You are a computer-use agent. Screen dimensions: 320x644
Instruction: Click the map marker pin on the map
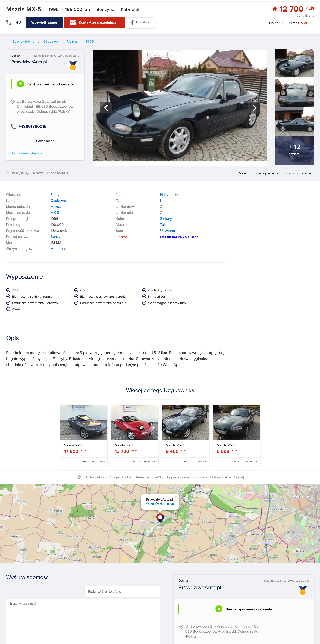click(x=160, y=517)
